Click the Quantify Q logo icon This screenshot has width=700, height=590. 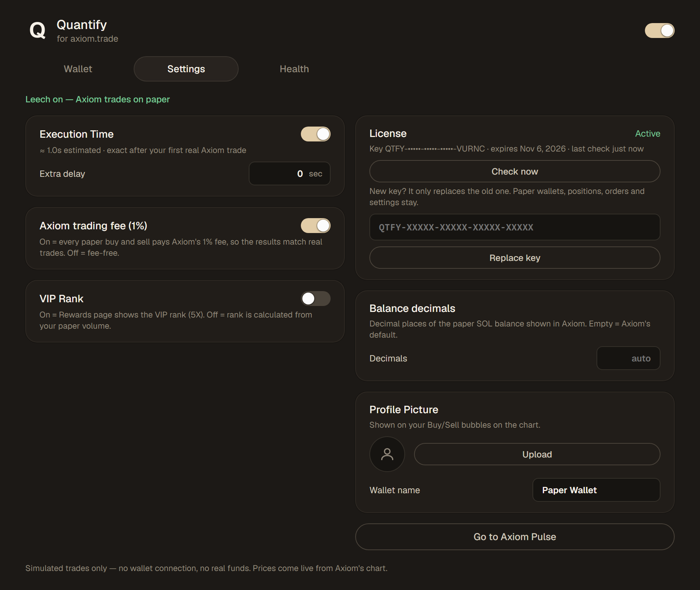pos(38,31)
